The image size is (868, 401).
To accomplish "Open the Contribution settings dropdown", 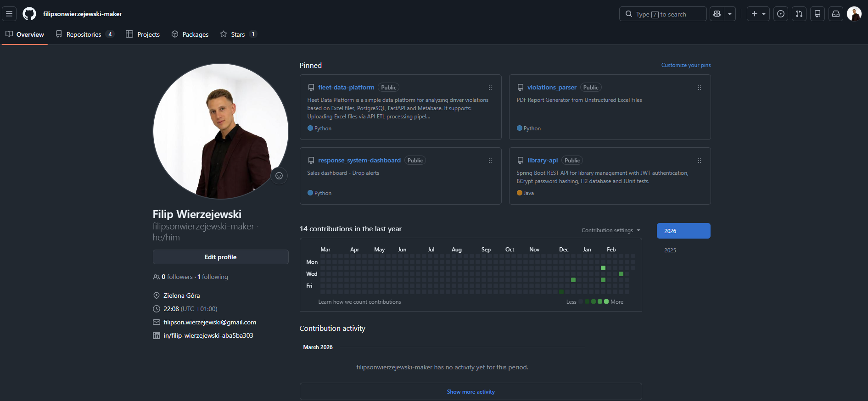I will coord(611,230).
